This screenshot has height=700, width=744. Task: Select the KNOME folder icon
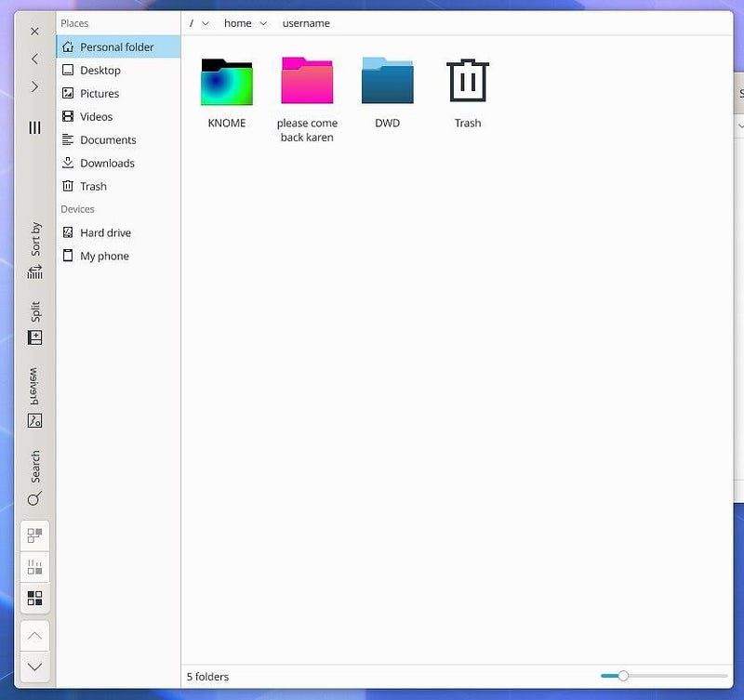227,82
